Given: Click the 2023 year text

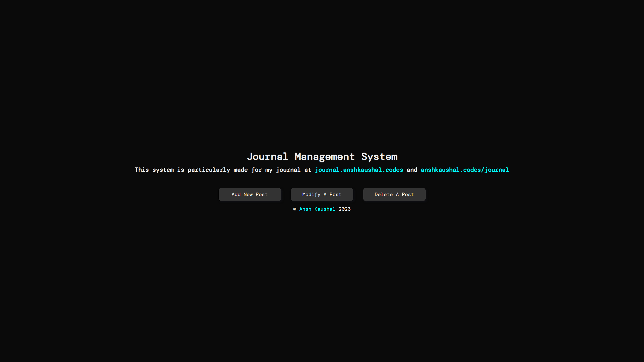Looking at the screenshot, I should [x=344, y=209].
